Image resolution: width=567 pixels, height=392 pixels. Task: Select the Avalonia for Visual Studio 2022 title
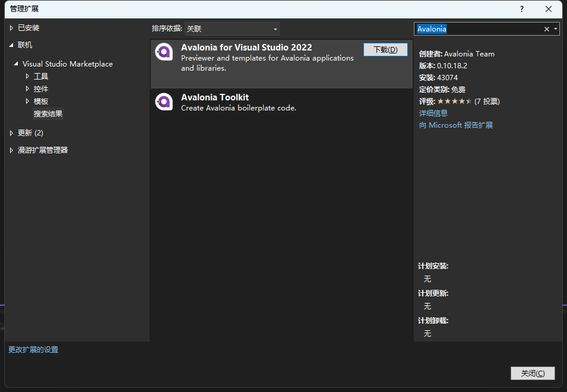coord(246,48)
